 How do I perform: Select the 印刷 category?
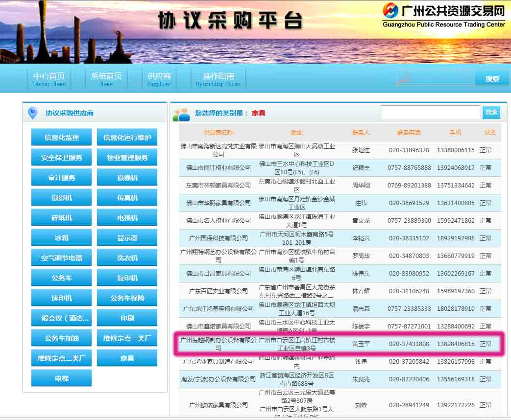point(127,318)
